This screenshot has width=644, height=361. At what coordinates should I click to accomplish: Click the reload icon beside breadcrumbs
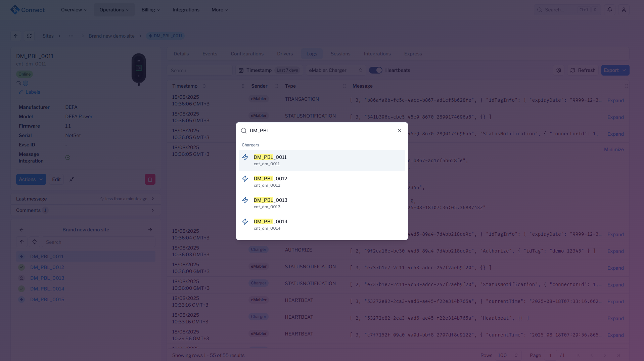pos(29,36)
